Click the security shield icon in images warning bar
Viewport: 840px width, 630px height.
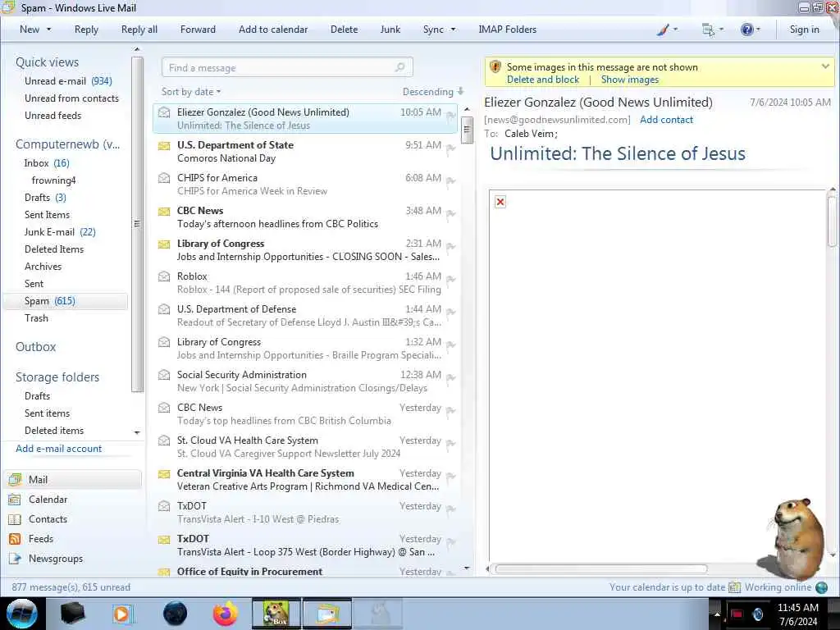click(x=495, y=67)
